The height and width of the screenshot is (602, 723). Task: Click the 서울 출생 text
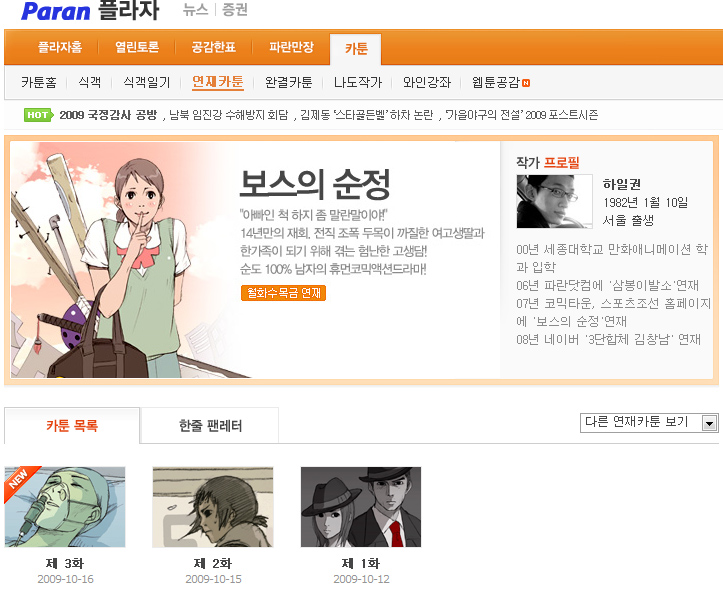tap(628, 220)
